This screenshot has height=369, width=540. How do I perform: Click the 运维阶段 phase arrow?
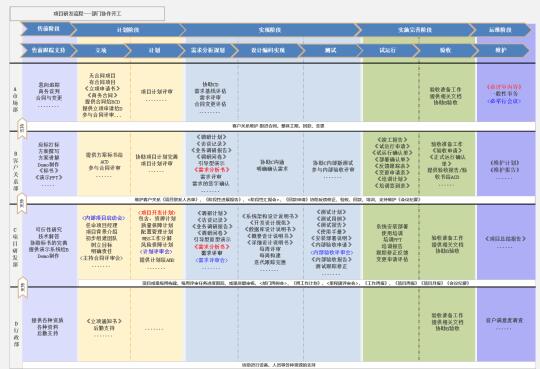pyautogui.click(x=500, y=30)
